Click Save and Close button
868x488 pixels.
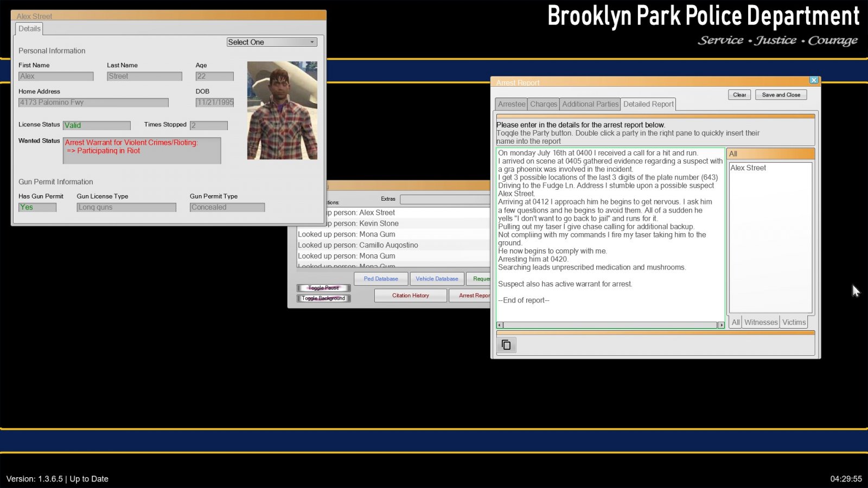pos(781,95)
